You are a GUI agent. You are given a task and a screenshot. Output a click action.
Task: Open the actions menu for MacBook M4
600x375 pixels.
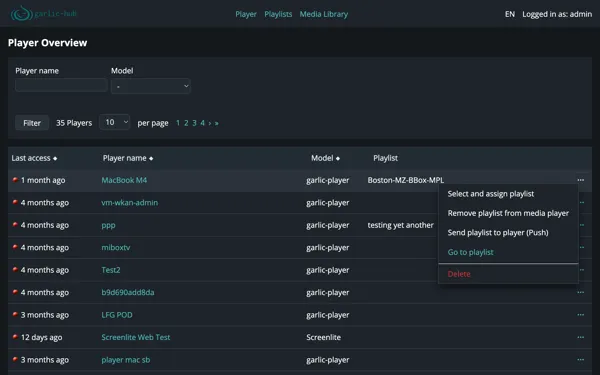pos(580,180)
